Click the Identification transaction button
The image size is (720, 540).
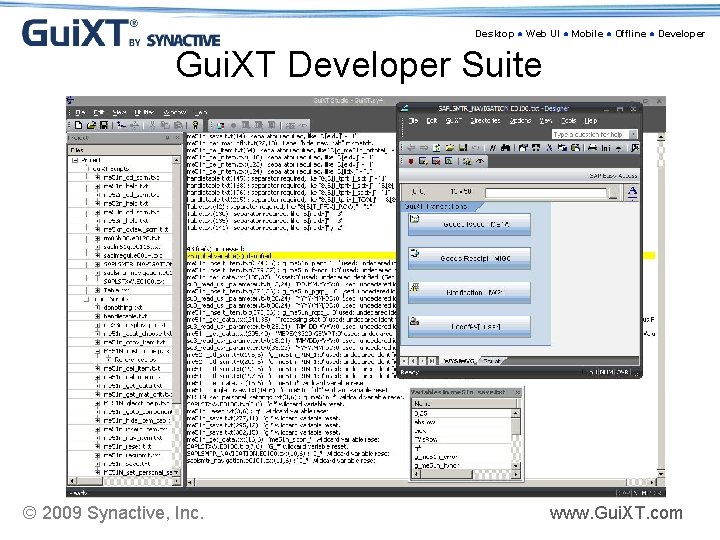(x=469, y=292)
